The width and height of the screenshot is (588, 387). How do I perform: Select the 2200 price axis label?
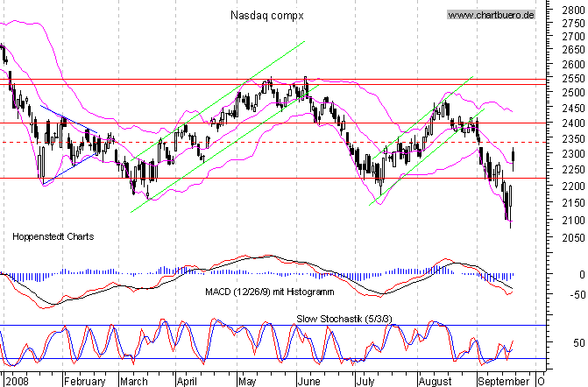574,186
